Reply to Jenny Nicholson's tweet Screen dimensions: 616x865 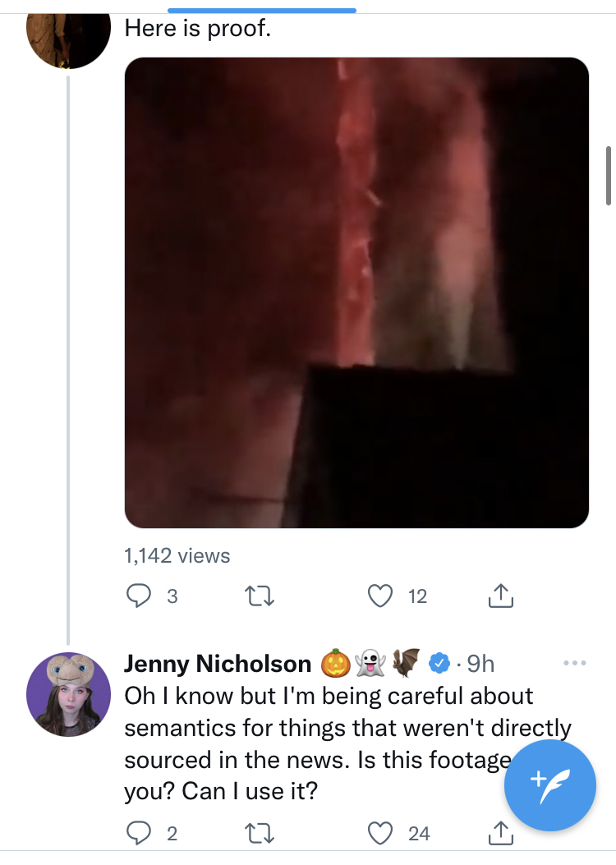coord(139,833)
